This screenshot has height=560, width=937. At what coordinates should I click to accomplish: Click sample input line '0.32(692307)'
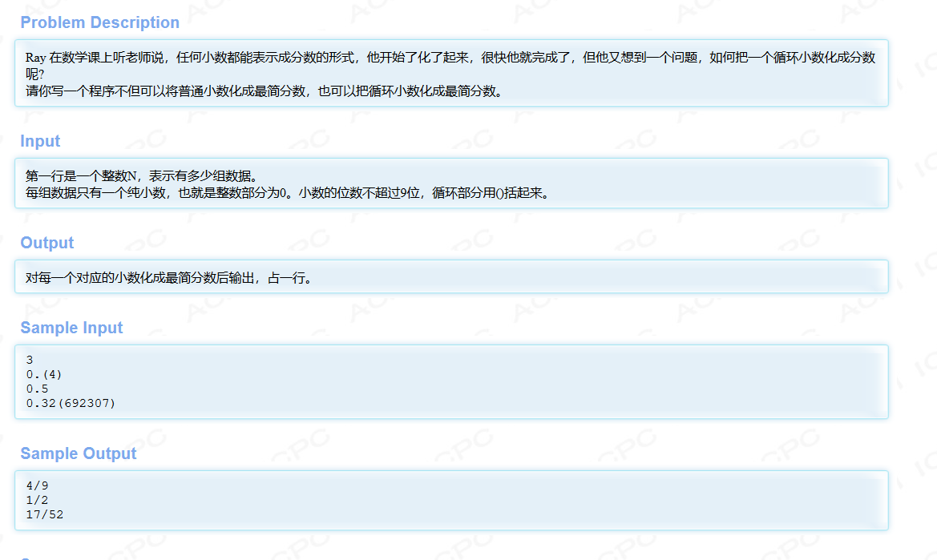coord(71,403)
